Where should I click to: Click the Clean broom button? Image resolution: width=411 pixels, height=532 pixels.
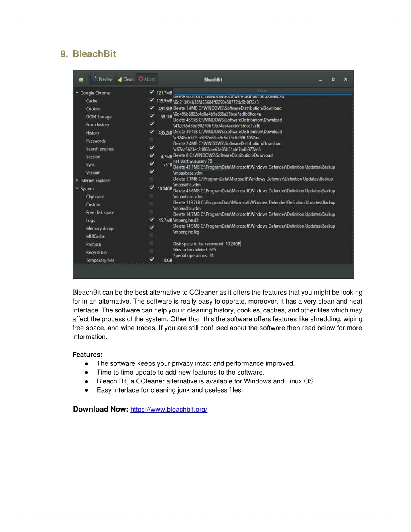(x=126, y=79)
